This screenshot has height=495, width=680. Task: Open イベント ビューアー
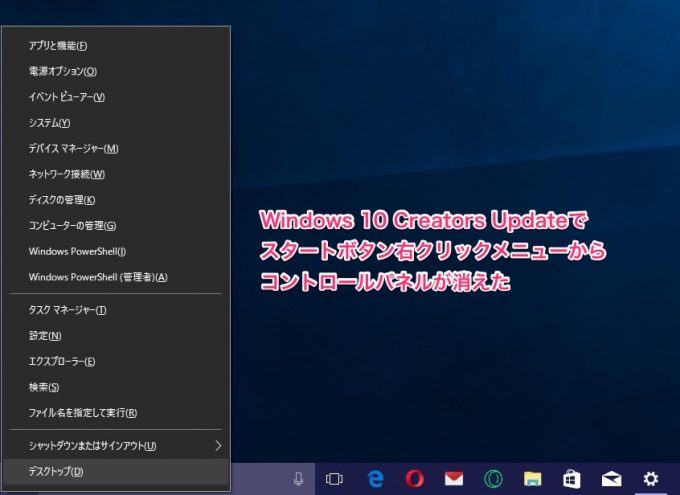(x=116, y=97)
